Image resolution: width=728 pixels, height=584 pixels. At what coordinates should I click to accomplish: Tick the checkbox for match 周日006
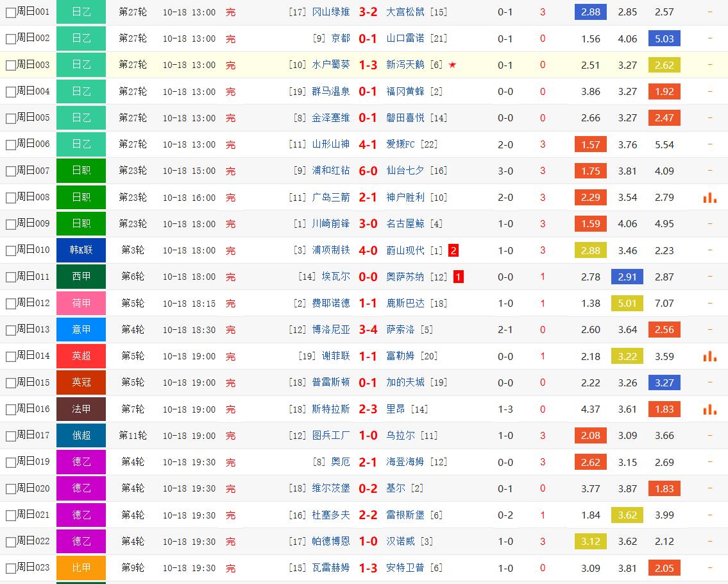tap(11, 145)
